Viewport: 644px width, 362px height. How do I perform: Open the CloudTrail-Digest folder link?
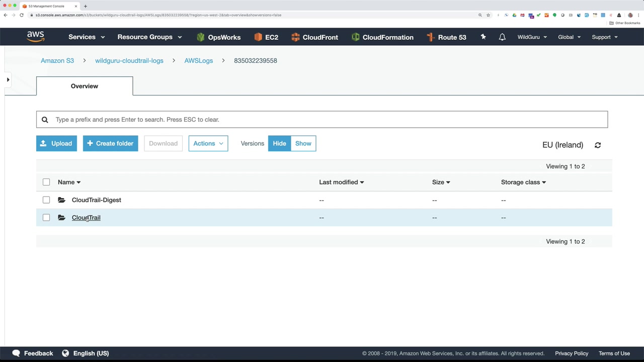point(97,200)
